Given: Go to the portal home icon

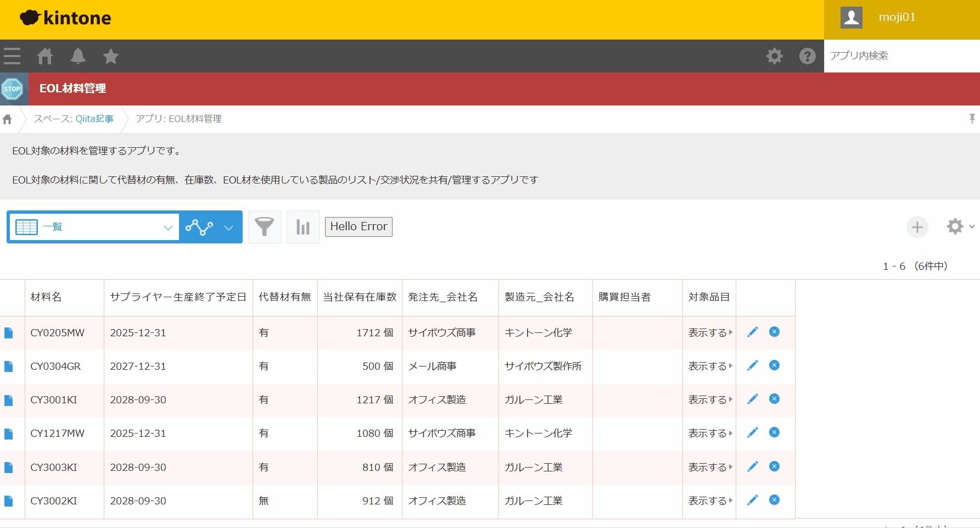Looking at the screenshot, I should [45, 55].
